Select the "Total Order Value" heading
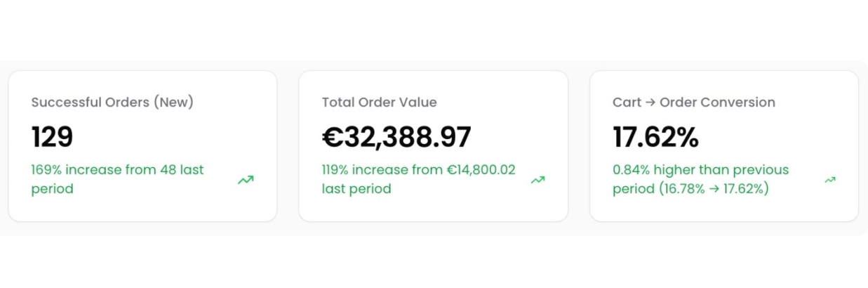This screenshot has height=288, width=868. (x=379, y=103)
